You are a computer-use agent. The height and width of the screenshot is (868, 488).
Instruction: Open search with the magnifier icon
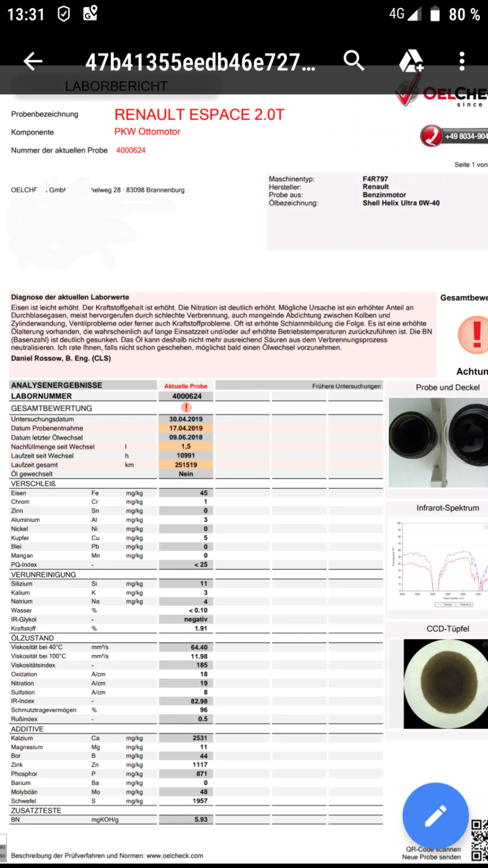354,61
